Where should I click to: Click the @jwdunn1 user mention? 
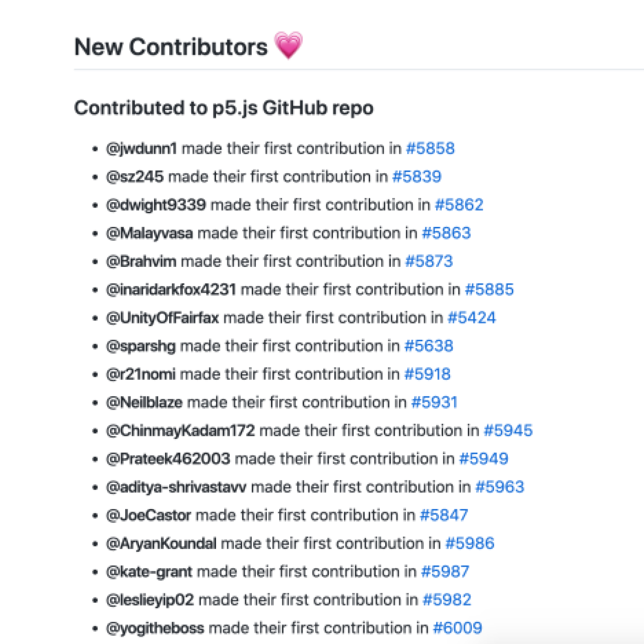[142, 148]
